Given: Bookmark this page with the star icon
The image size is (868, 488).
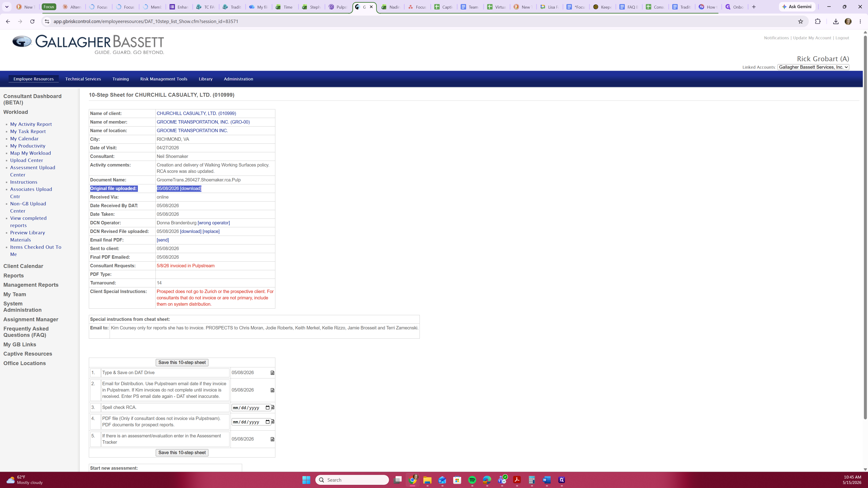Looking at the screenshot, I should tap(801, 21).
